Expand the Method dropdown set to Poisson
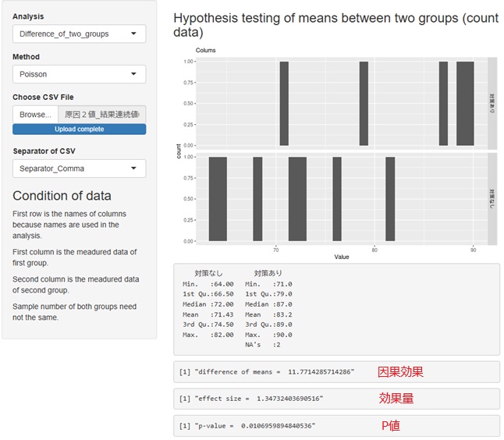 coord(79,74)
